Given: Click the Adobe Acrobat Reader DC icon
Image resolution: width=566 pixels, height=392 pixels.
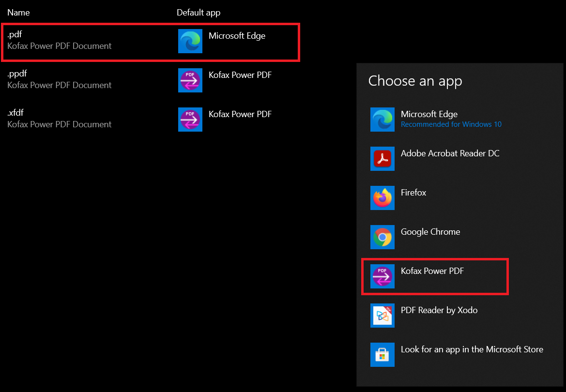Looking at the screenshot, I should (382, 159).
